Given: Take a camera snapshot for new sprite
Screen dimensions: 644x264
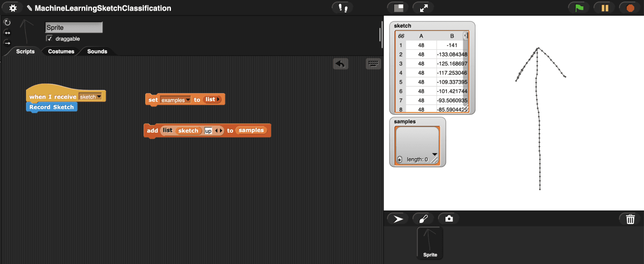Looking at the screenshot, I should click(449, 219).
